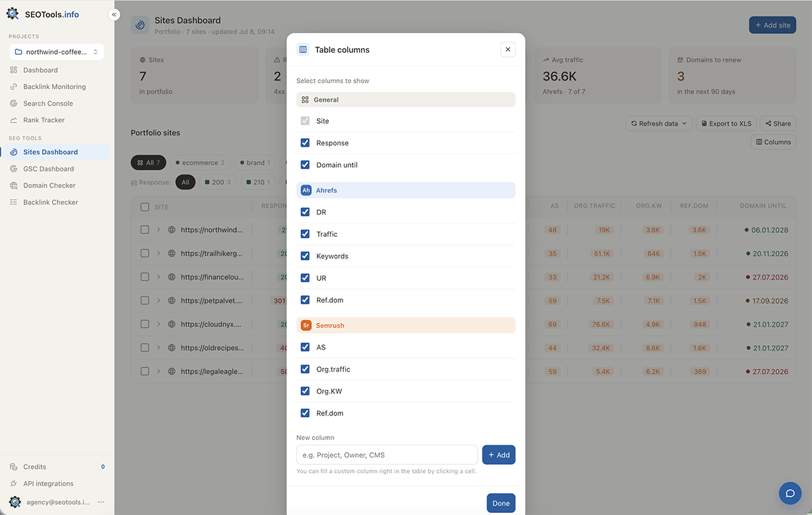Uncheck the Domain until column checkbox
The height and width of the screenshot is (515, 812).
305,164
